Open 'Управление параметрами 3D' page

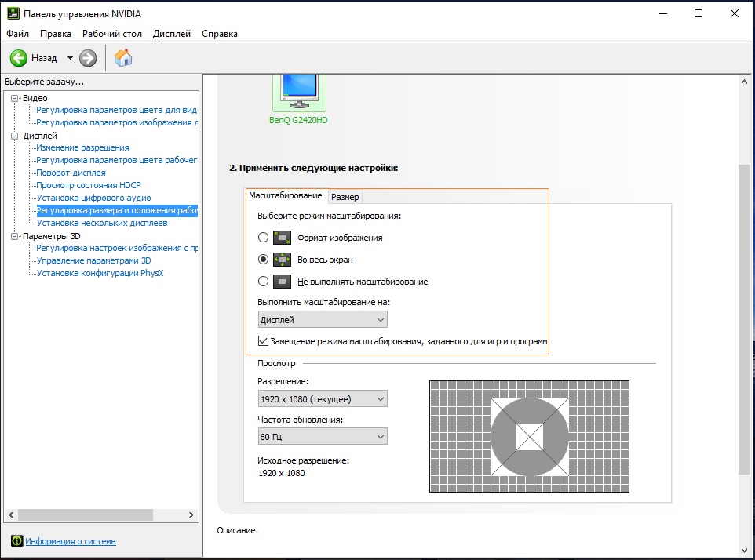point(94,260)
